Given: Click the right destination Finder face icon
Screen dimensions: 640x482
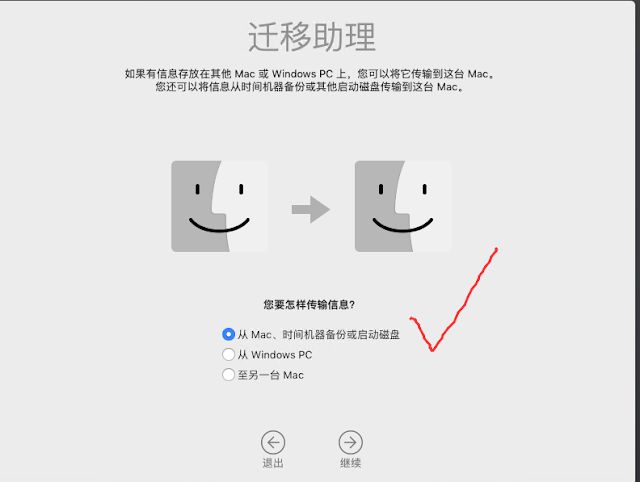Looking at the screenshot, I should tap(403, 206).
